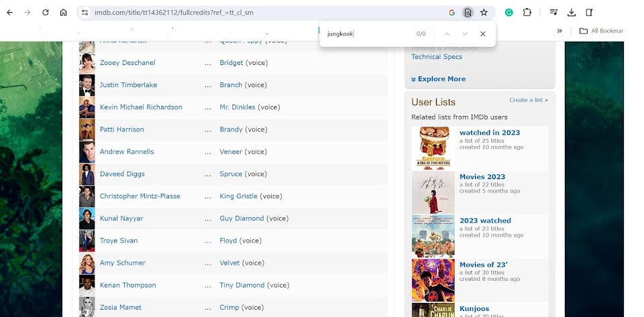The image size is (644, 317).
Task: Open Kenan Thompson's page
Action: coord(127,285)
